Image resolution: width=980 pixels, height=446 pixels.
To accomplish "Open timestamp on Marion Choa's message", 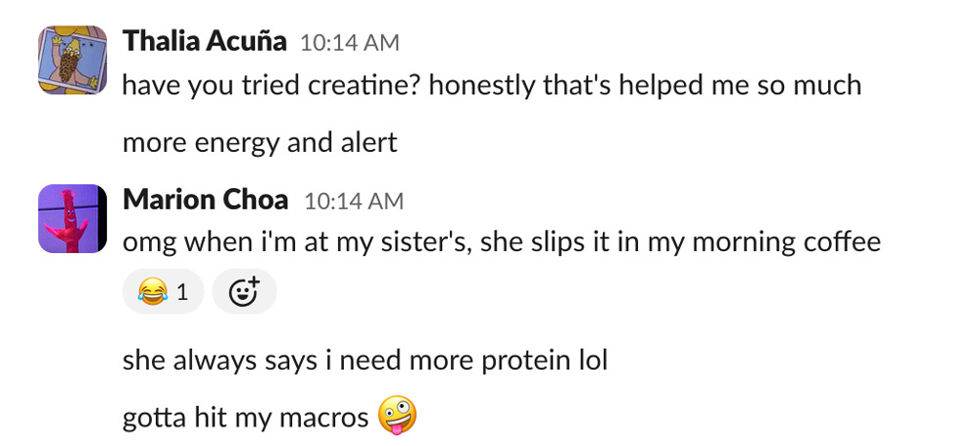I will (354, 202).
